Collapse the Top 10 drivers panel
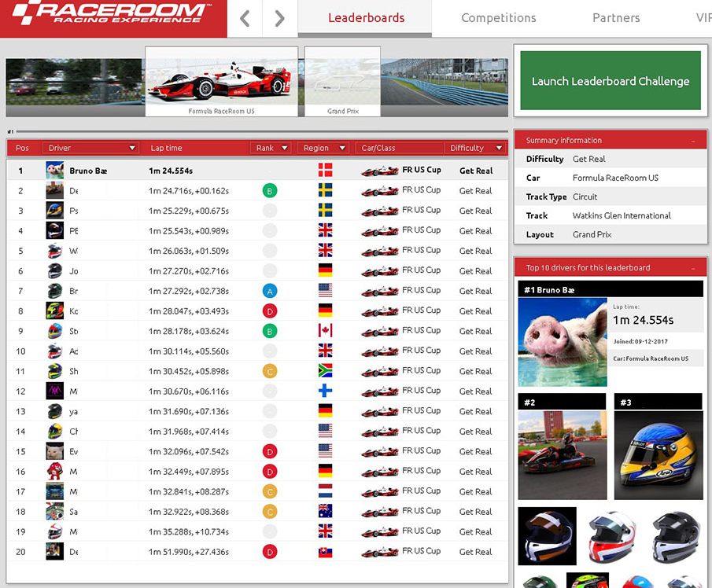Screen dimensions: 712x588 693,268
